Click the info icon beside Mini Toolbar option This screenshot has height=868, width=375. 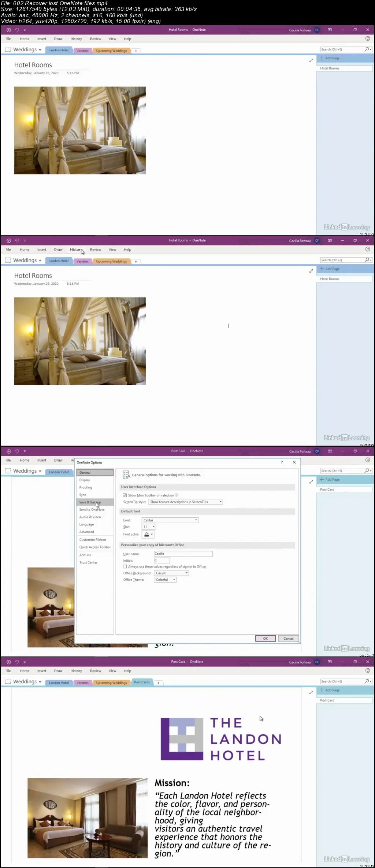tap(177, 495)
